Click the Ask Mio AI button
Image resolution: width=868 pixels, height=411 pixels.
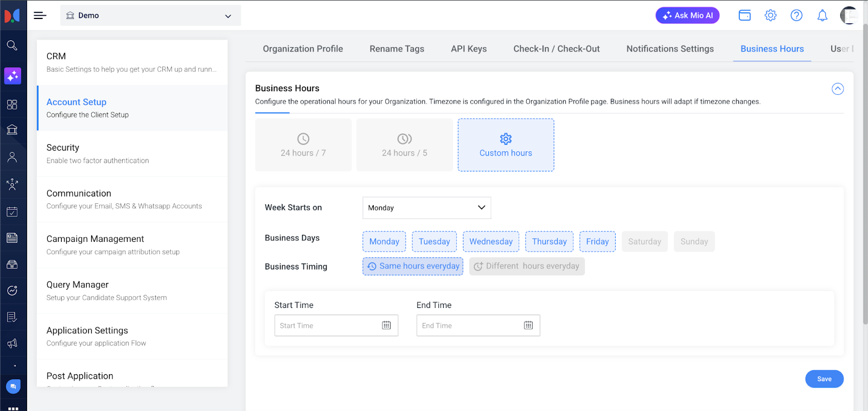click(x=687, y=16)
